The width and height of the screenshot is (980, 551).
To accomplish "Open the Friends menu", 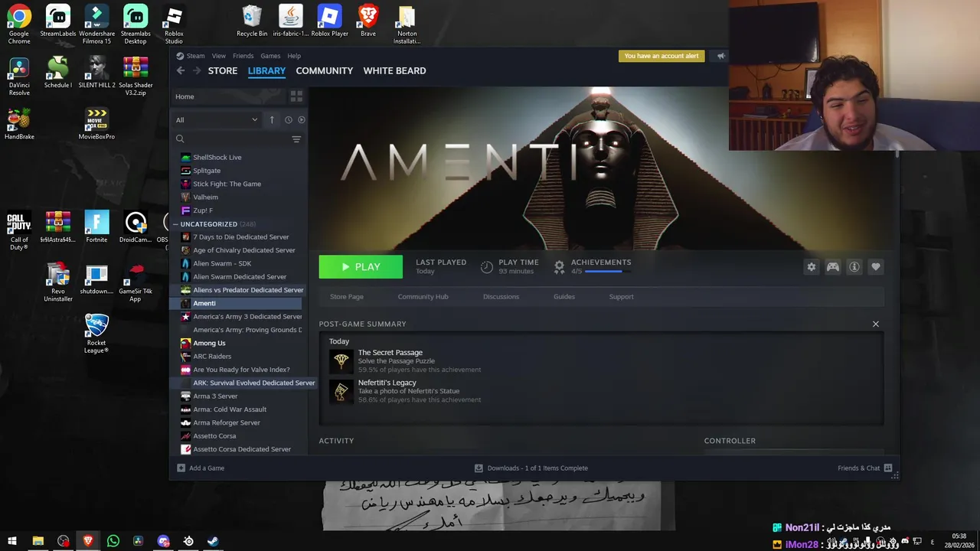I will coord(243,56).
